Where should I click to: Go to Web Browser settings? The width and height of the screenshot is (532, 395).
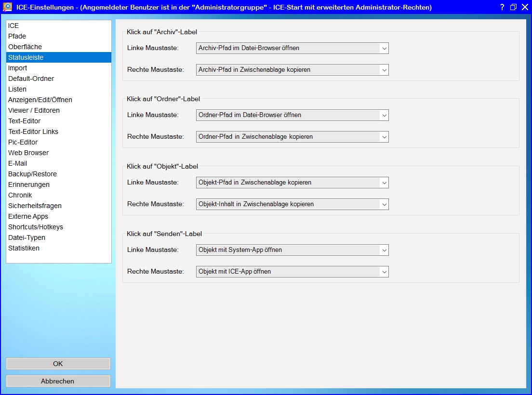tap(59, 153)
